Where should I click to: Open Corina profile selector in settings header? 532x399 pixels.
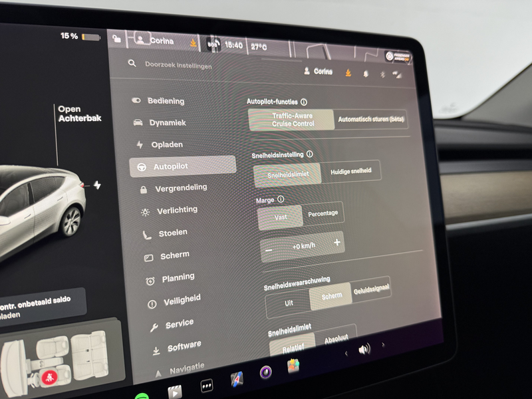tap(318, 71)
